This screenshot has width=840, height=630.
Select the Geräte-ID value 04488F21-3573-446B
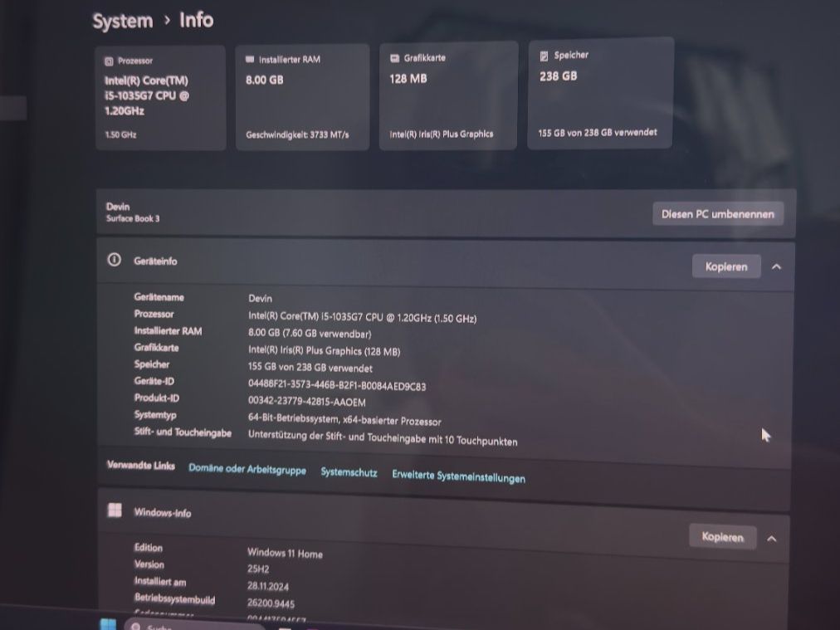coord(337,385)
